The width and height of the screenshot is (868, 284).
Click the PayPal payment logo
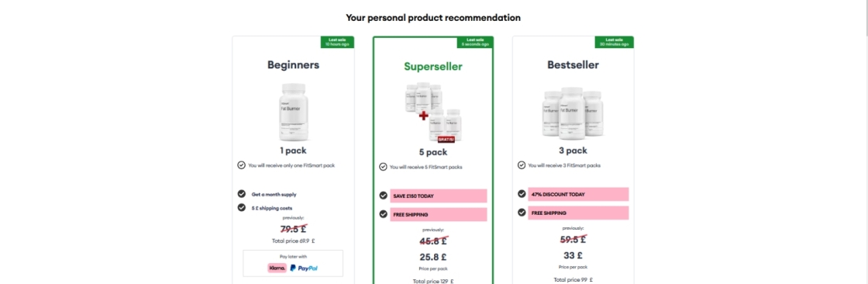click(304, 268)
